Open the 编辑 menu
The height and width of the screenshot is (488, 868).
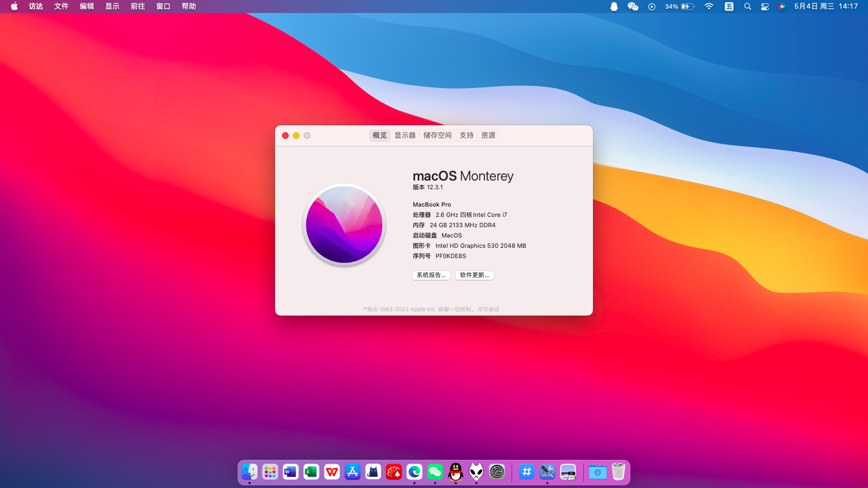tap(87, 7)
